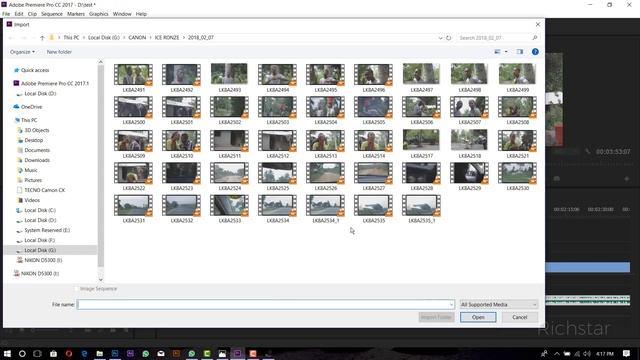Go to This PC in the breadcrumb path
Screen dimensions: 640x360
tap(71, 38)
